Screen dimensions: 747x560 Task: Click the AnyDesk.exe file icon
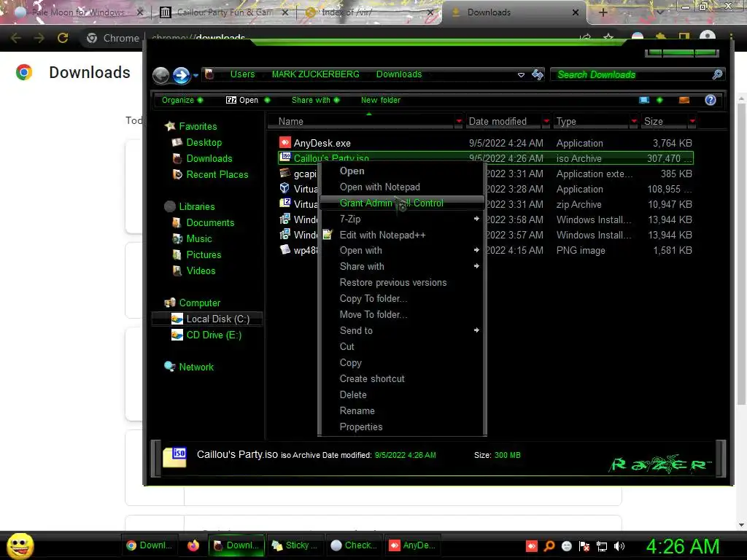pos(285,142)
